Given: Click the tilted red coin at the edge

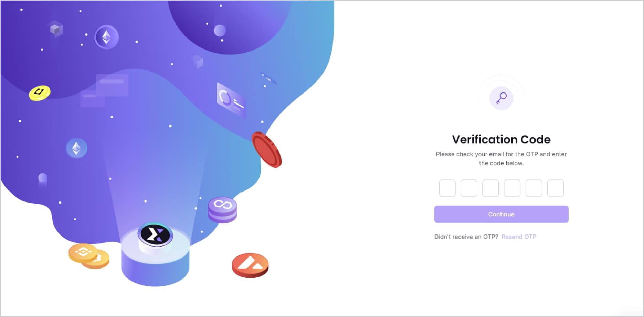Looking at the screenshot, I should click(x=266, y=150).
